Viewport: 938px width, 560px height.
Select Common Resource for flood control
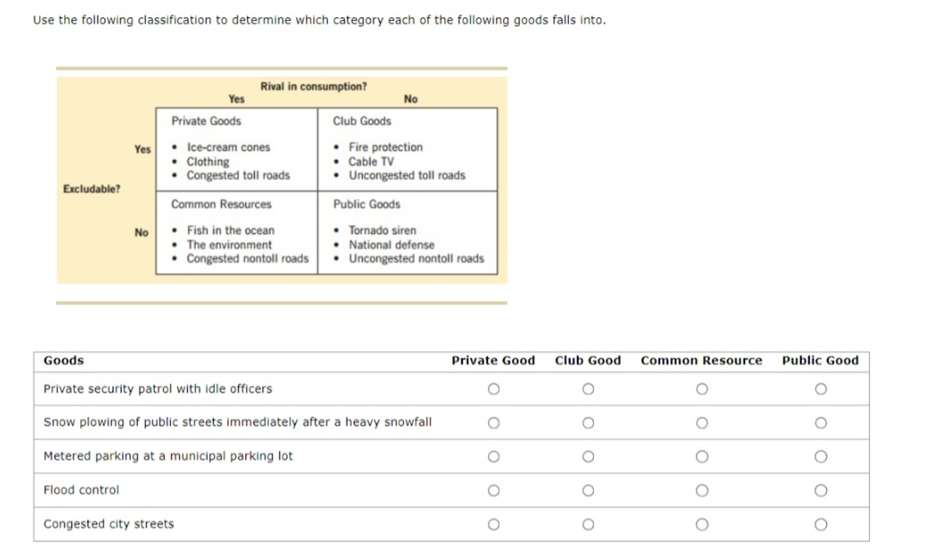(x=702, y=490)
